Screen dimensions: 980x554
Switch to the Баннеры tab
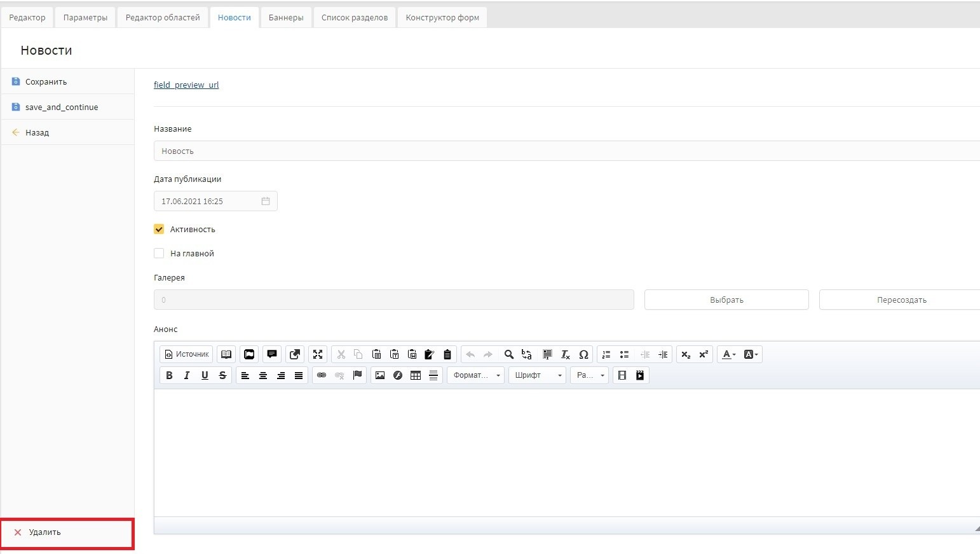286,17
